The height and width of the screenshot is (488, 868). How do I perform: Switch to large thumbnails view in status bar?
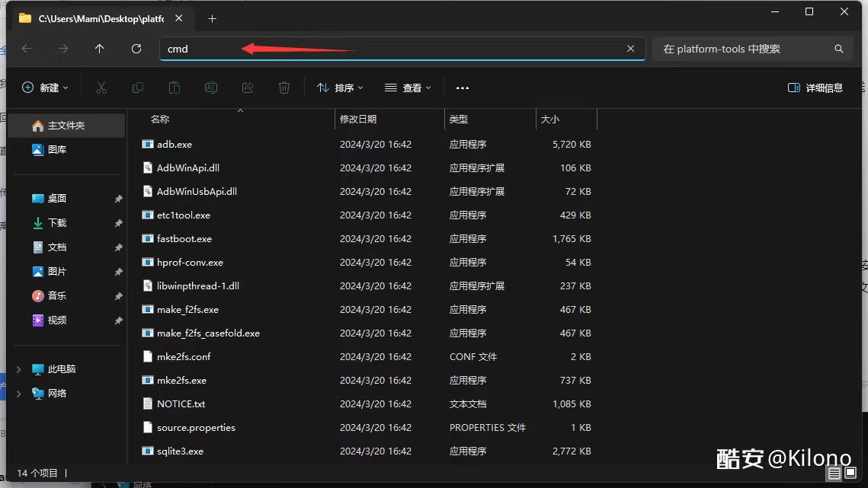(852, 474)
